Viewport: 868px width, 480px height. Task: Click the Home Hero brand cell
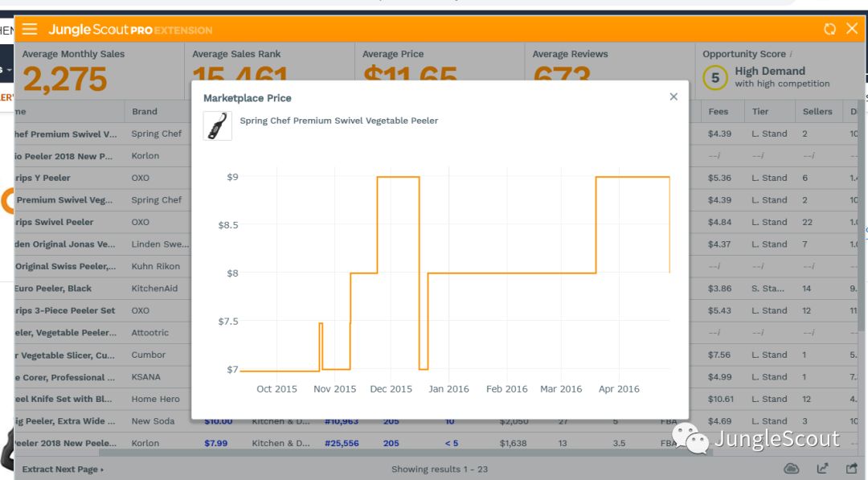tap(156, 399)
